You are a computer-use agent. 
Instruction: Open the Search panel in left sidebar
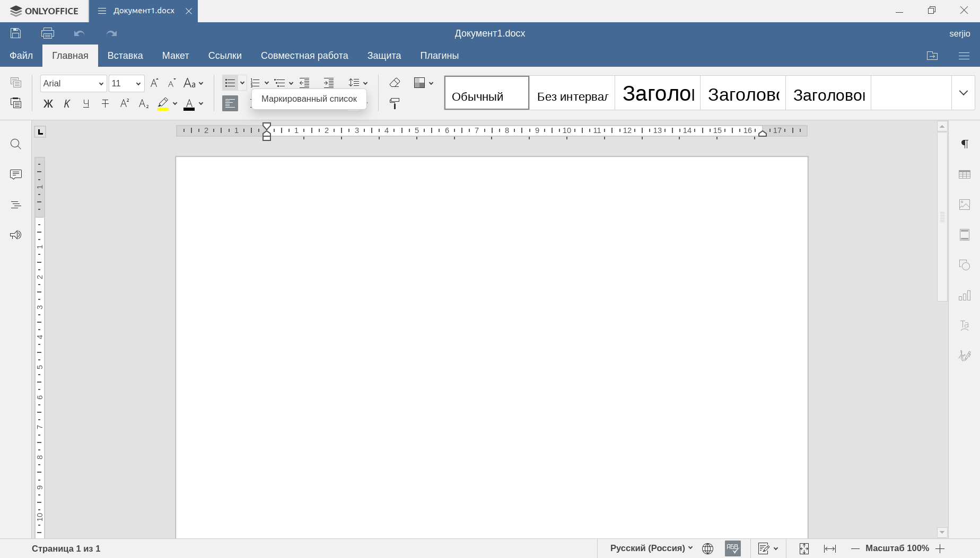(x=16, y=144)
